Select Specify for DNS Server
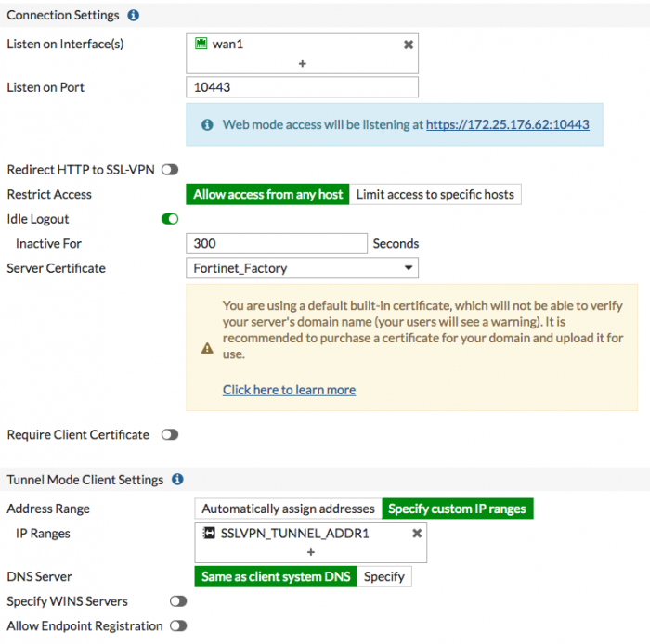This screenshot has height=644, width=650. coord(383,577)
